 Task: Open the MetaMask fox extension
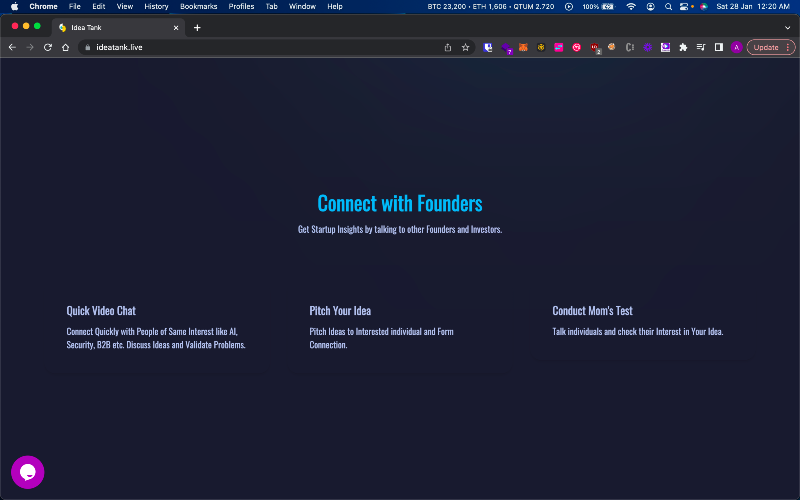pyautogui.click(x=523, y=47)
